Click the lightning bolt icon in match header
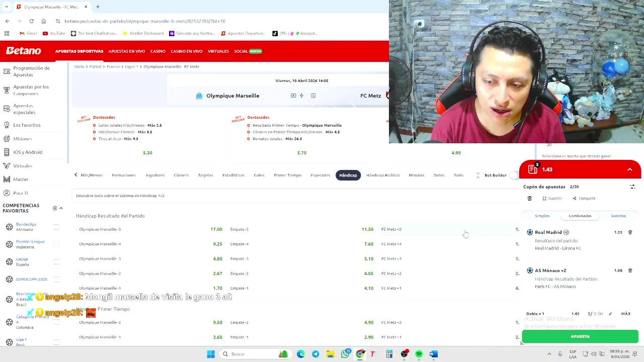 point(301,96)
